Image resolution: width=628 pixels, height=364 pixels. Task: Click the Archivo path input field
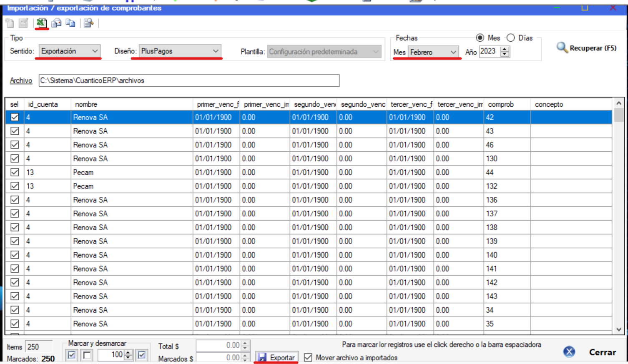(189, 80)
